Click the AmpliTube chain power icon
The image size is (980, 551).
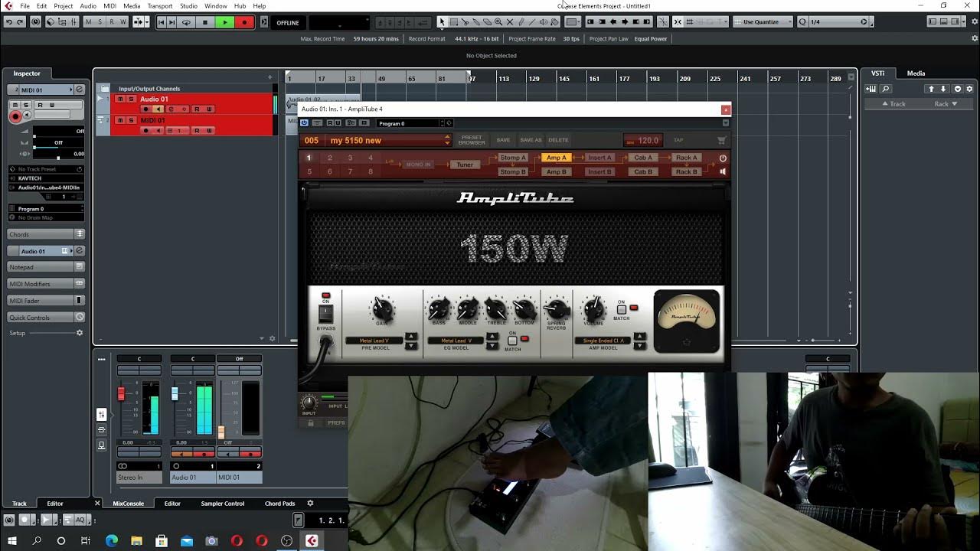723,158
